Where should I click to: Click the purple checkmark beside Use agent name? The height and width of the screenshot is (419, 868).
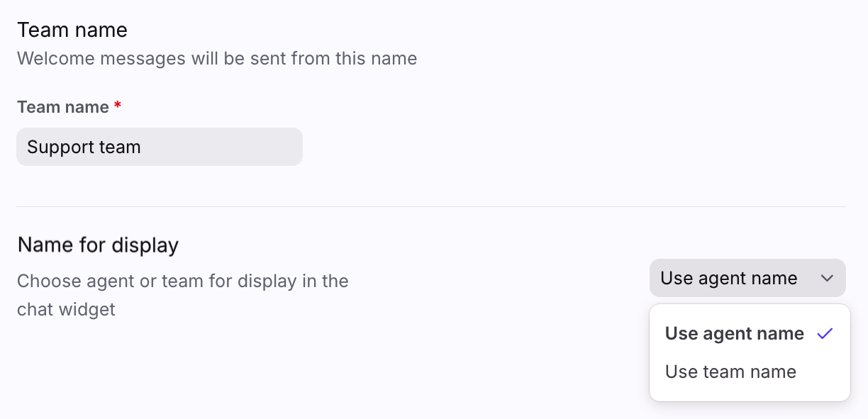824,334
